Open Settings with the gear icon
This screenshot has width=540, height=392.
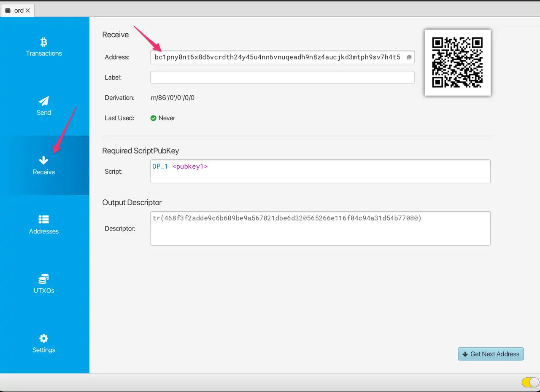44,338
